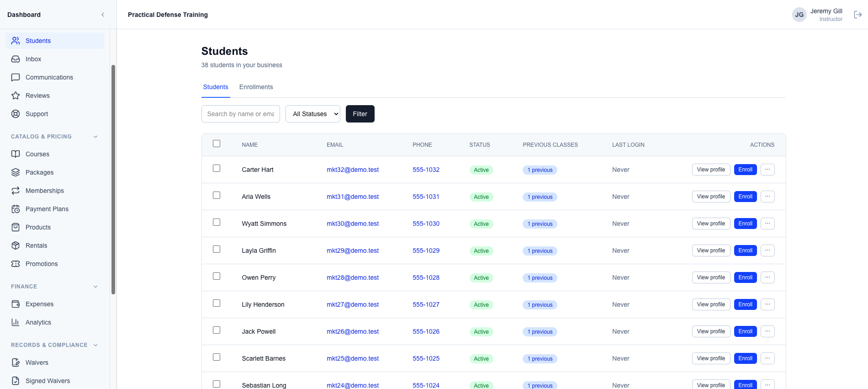868x389 pixels.
Task: Open more actions menu for Wyatt Simmons
Action: [x=767, y=224]
